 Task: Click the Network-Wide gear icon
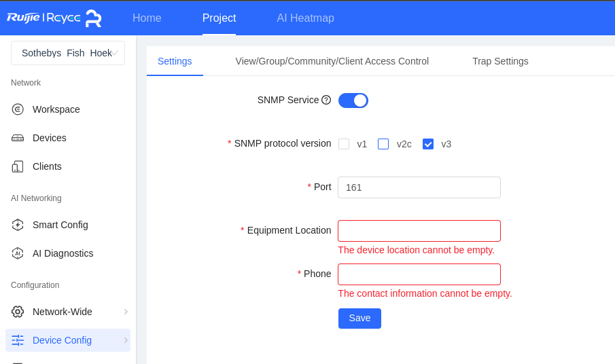(x=18, y=312)
